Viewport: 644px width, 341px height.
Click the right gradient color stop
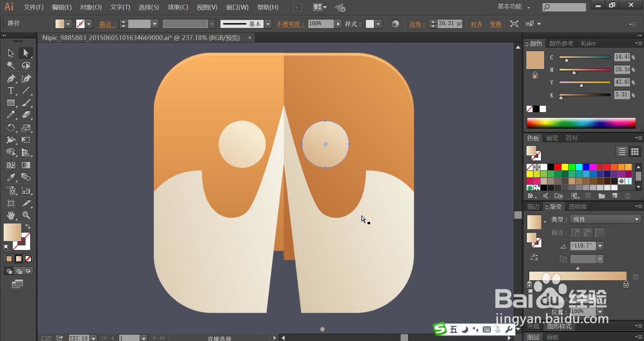point(626,285)
